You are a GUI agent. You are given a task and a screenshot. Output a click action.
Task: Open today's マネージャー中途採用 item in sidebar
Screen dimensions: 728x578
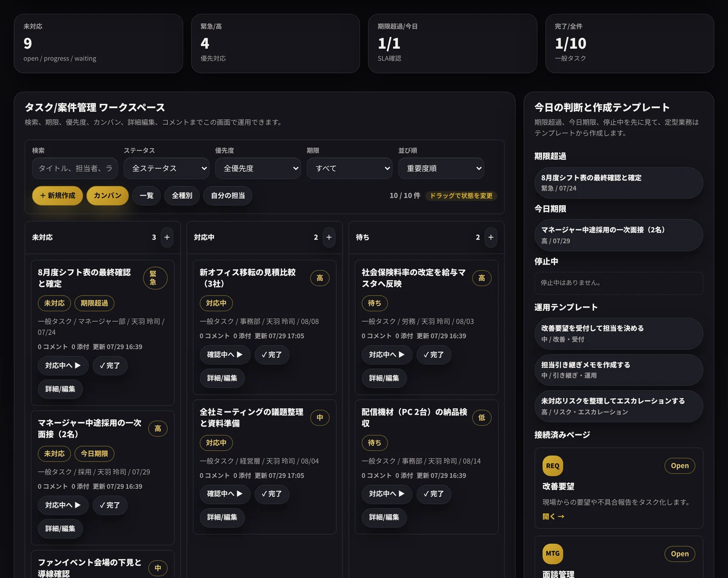619,235
